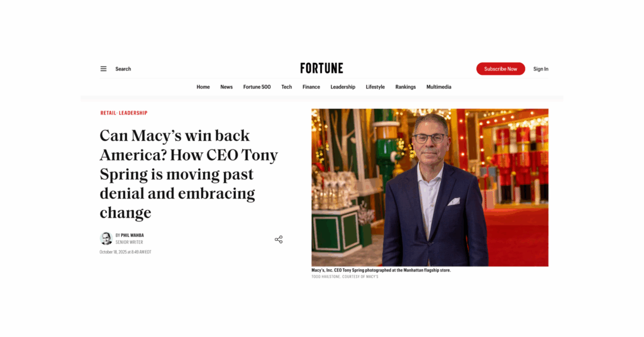
Task: Click the Sign In link
Action: click(x=541, y=69)
